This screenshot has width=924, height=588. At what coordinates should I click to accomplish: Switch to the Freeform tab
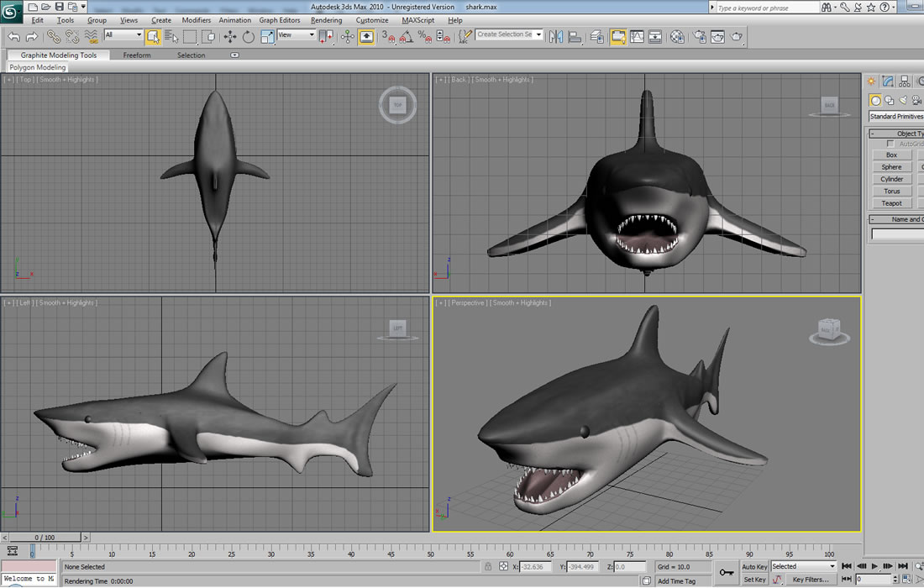click(x=137, y=55)
